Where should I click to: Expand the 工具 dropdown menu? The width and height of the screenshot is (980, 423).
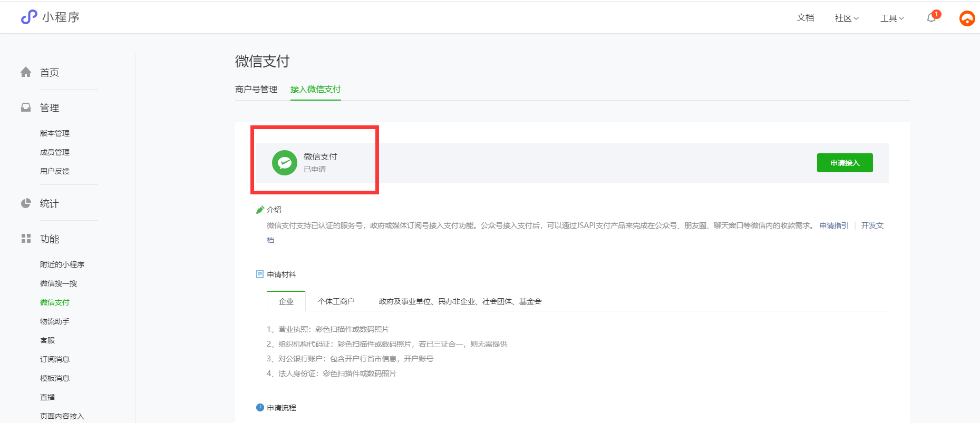[x=892, y=18]
